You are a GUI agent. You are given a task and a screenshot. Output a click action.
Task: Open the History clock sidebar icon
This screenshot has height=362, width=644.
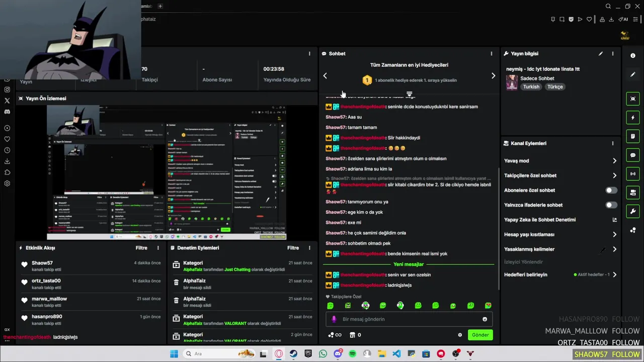7,150
